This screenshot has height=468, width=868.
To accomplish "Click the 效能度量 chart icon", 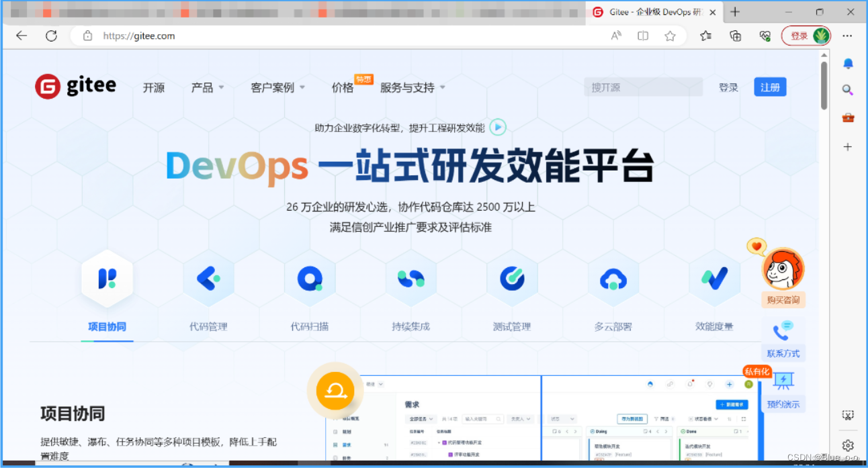I will 714,279.
